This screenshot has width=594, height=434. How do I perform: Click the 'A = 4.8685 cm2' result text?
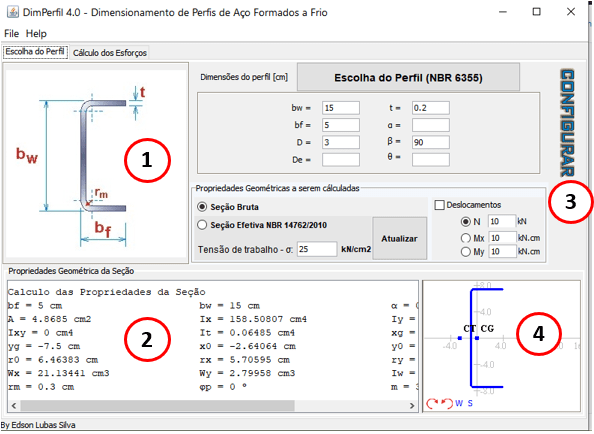tap(50, 319)
